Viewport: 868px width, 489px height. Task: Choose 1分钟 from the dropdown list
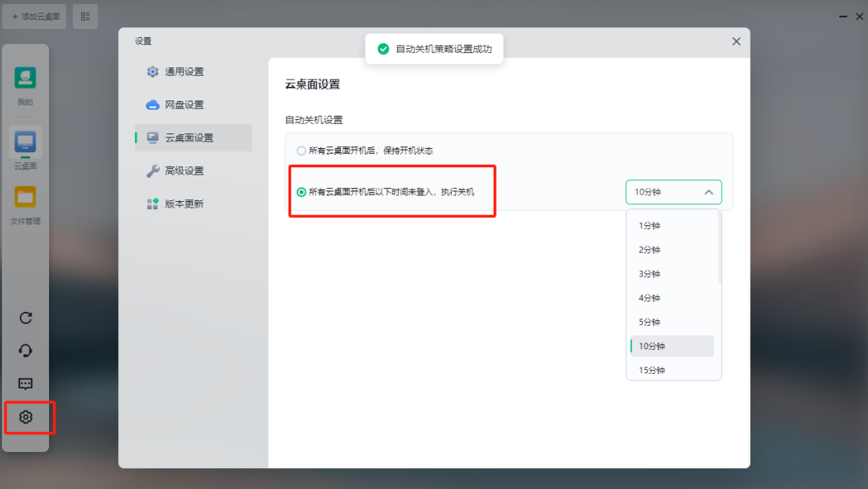pos(671,226)
